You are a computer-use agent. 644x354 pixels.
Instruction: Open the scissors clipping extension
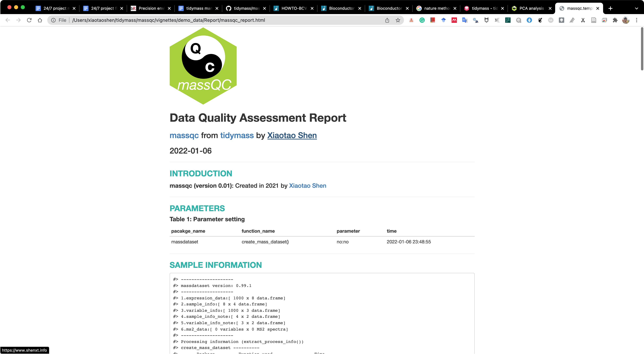point(583,20)
